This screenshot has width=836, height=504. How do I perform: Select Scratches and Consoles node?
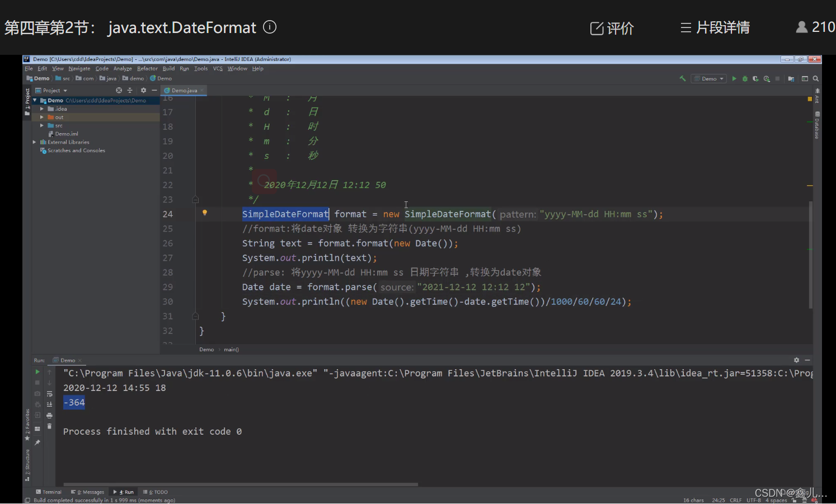pos(72,150)
